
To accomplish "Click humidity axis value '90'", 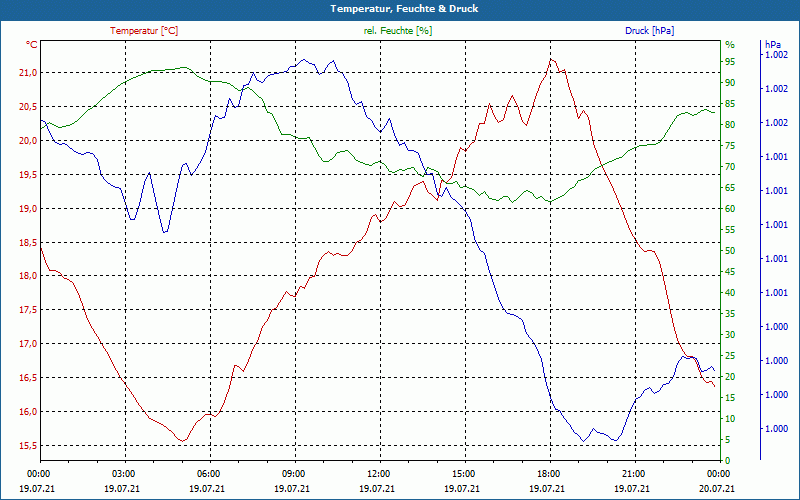I will [730, 83].
